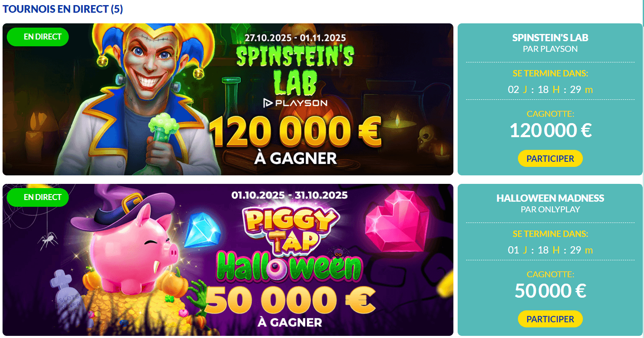644x338 pixels.
Task: Click the En Direct badge on Piggy Tap banner
Action: coord(38,197)
